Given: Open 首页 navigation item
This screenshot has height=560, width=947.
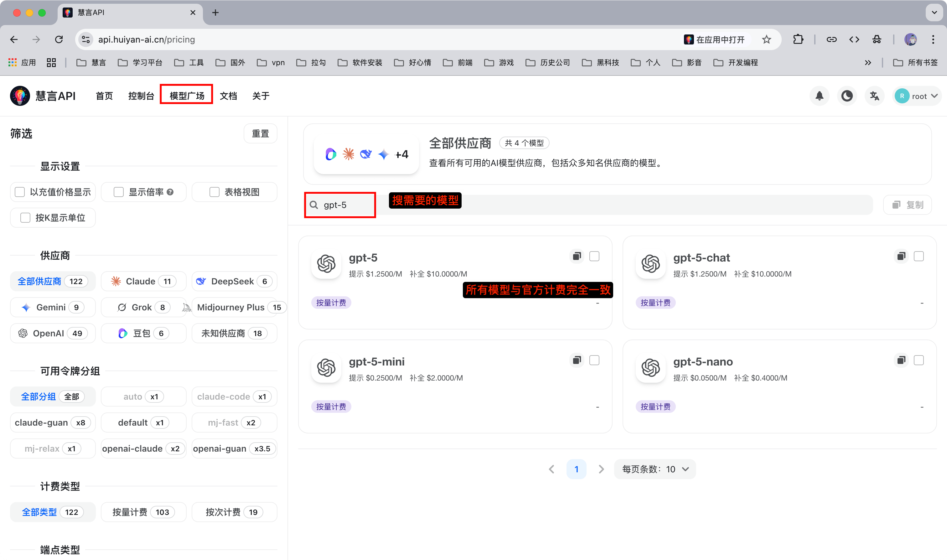Looking at the screenshot, I should (105, 96).
